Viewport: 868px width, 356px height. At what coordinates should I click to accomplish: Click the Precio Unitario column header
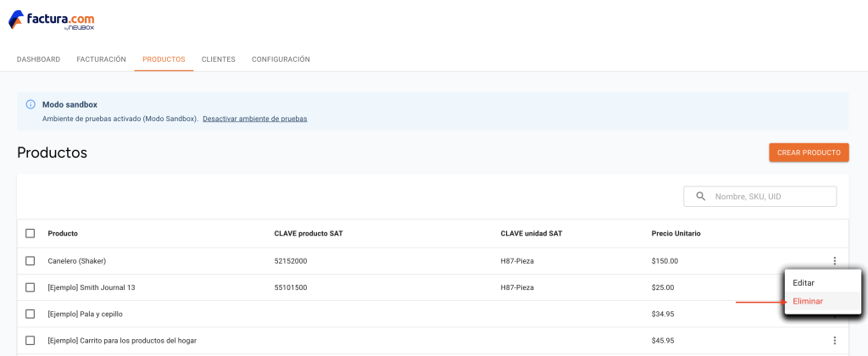coord(676,234)
